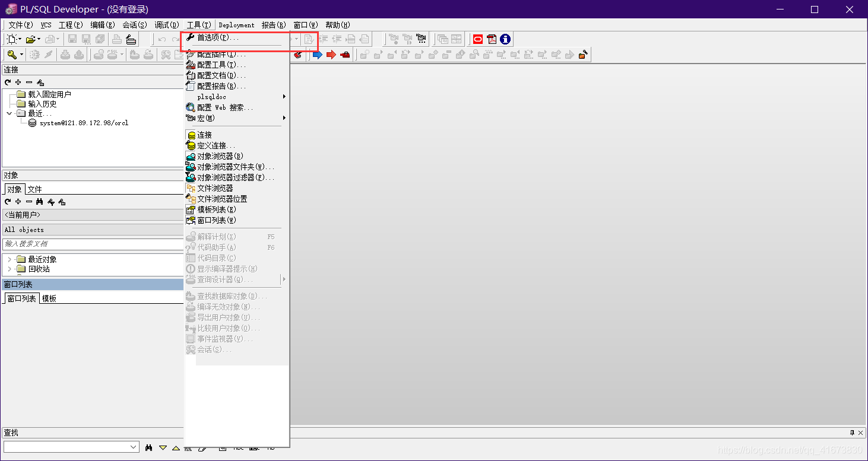Select system@121.89.172.98/orcl connection
This screenshot has height=461, width=868.
click(84, 123)
